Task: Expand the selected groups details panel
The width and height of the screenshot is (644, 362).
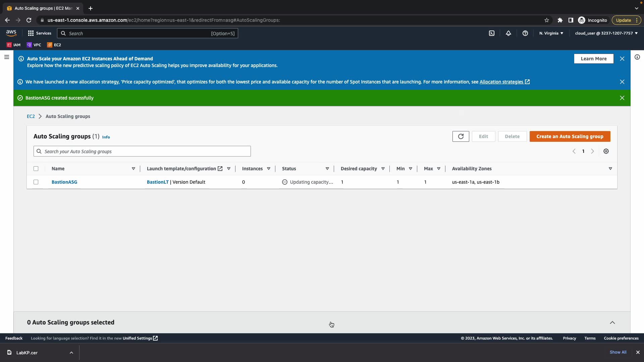Action: 612,322
